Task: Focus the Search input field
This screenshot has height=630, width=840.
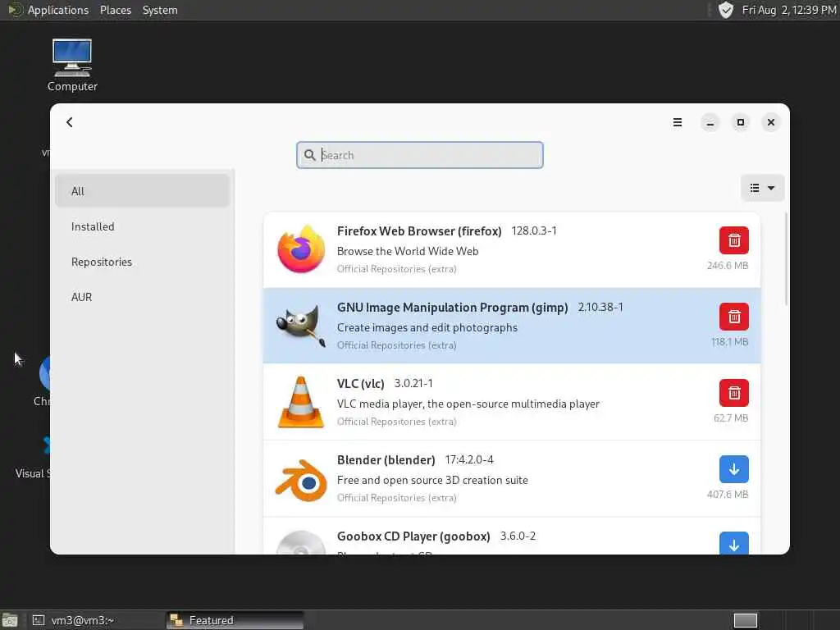Action: click(420, 155)
